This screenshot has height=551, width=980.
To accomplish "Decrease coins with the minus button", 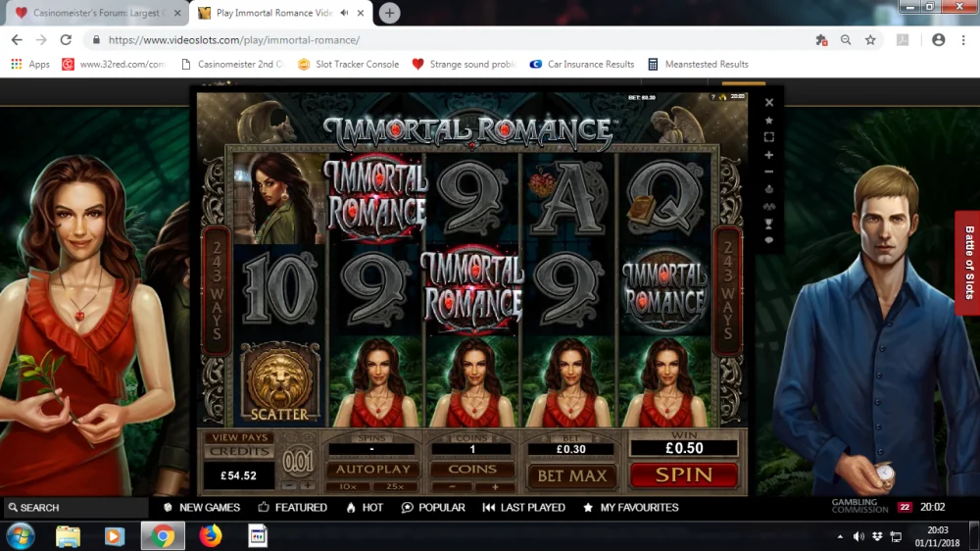I will point(452,486).
